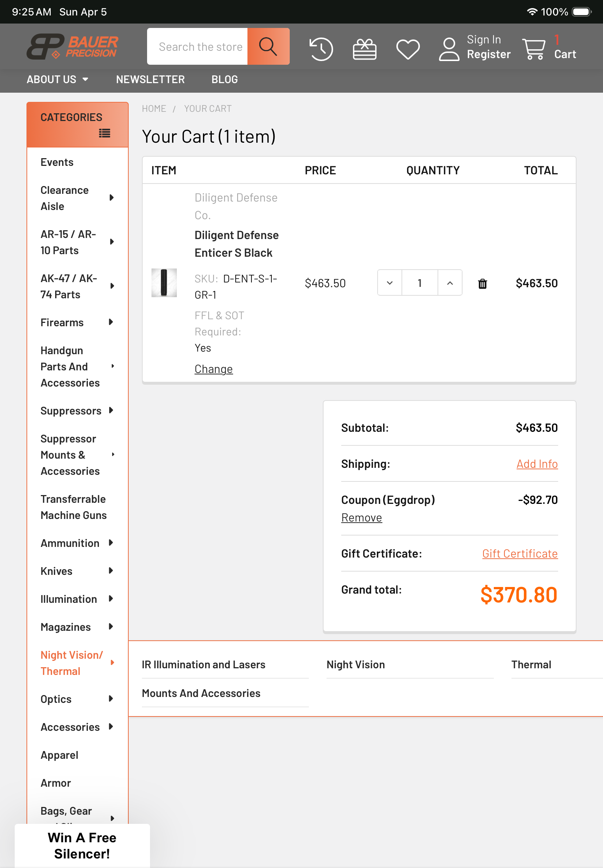Image resolution: width=603 pixels, height=868 pixels.
Task: Remove the Eggdrop coupon
Action: pos(361,518)
